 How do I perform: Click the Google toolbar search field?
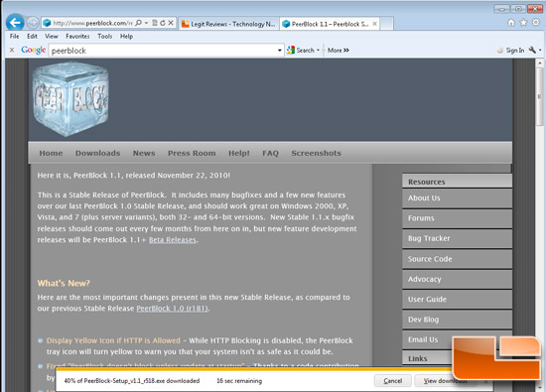(x=163, y=51)
